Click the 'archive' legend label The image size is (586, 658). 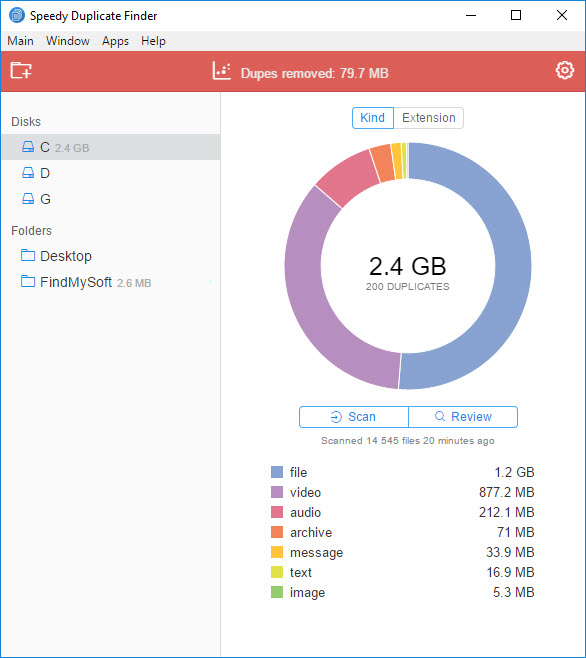point(311,533)
